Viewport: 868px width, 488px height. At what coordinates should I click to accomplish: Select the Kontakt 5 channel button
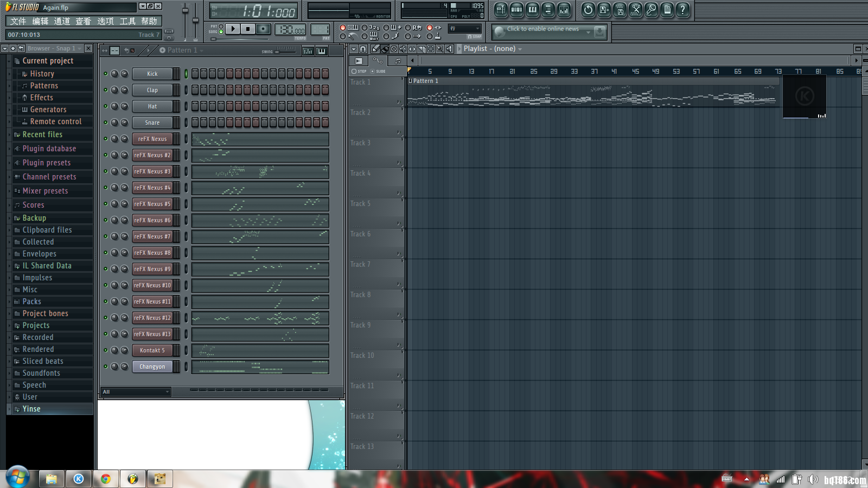pyautogui.click(x=152, y=350)
